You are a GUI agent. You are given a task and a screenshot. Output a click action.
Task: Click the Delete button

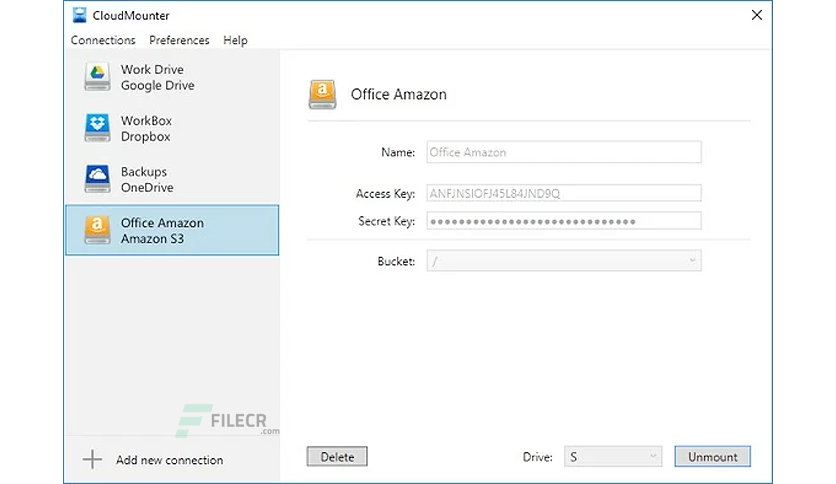pyautogui.click(x=337, y=457)
